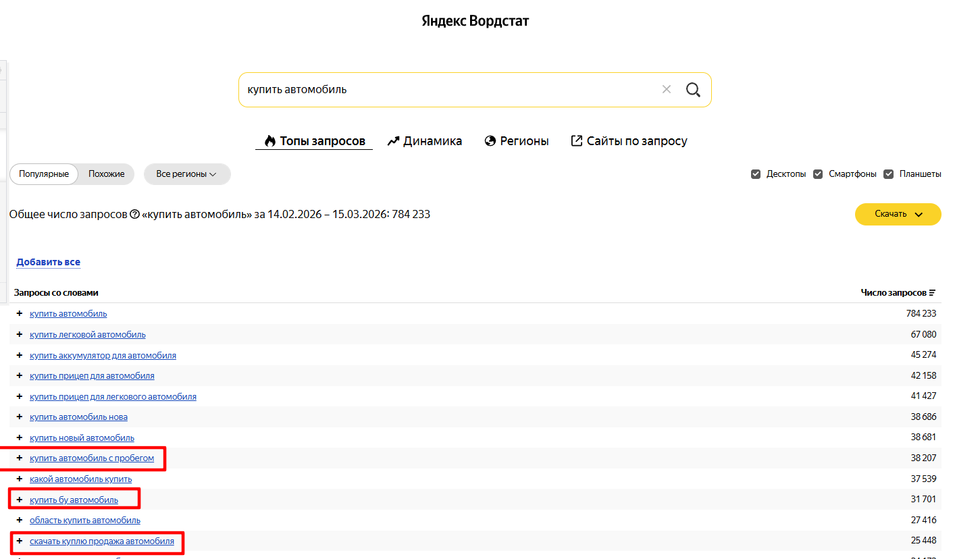Open 'купить аккумулятор для автомобиля' query link

(103, 355)
